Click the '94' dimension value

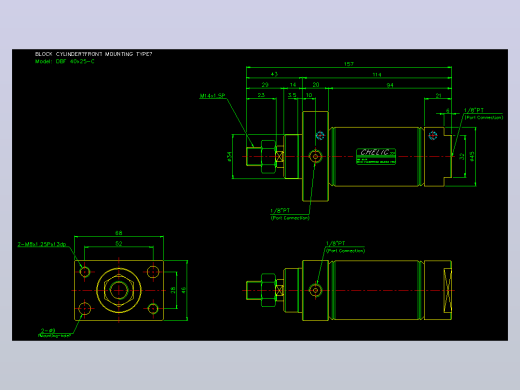pos(390,85)
